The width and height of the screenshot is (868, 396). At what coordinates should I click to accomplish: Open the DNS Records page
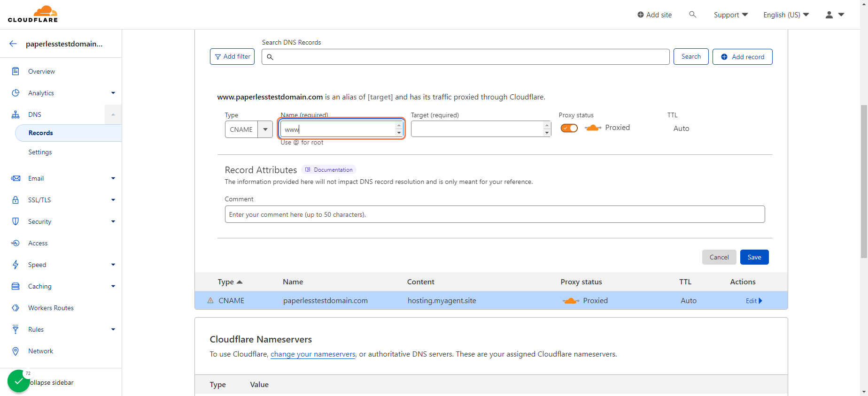click(x=69, y=133)
